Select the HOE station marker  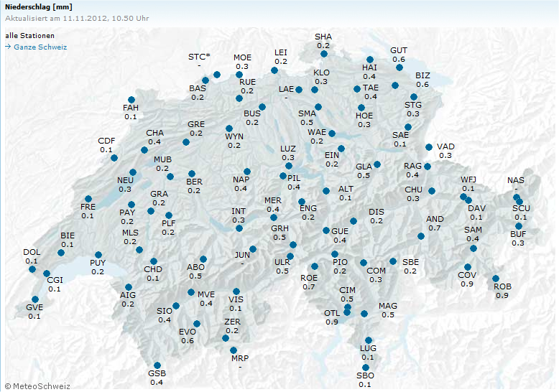tap(361, 108)
